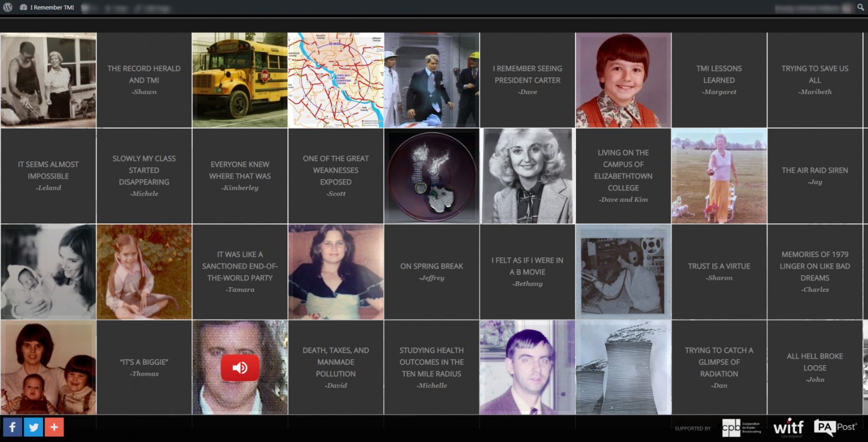View the 10-mile radius map tile
868x442 pixels.
[335, 80]
